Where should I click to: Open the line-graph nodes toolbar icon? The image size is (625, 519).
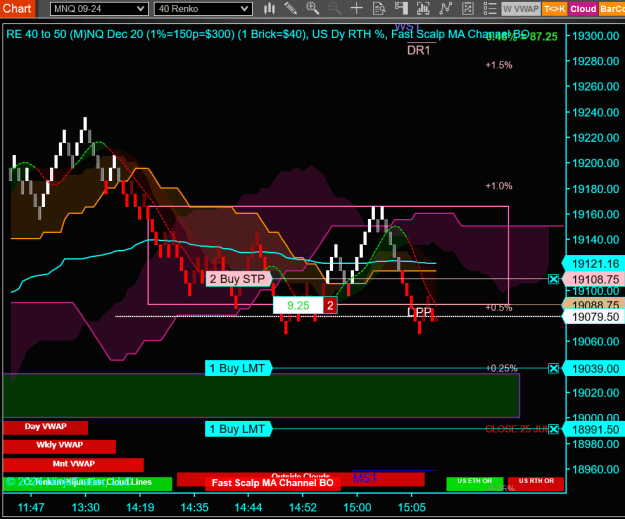(x=445, y=8)
